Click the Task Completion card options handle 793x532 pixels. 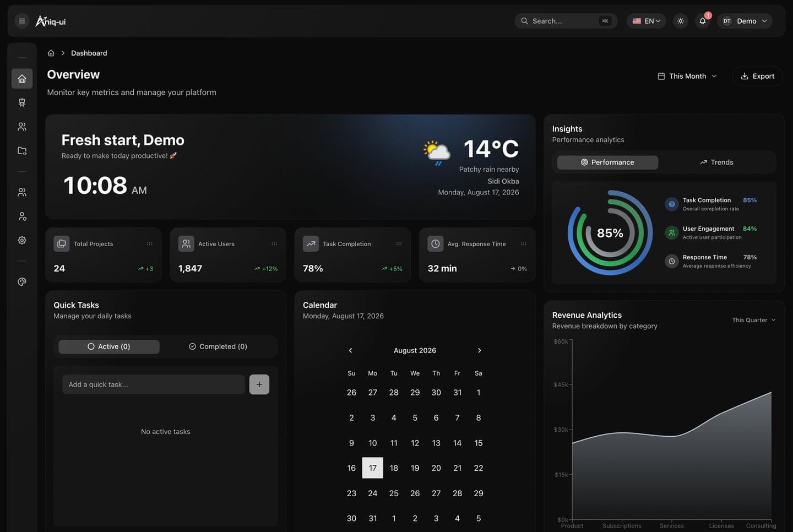coord(399,243)
